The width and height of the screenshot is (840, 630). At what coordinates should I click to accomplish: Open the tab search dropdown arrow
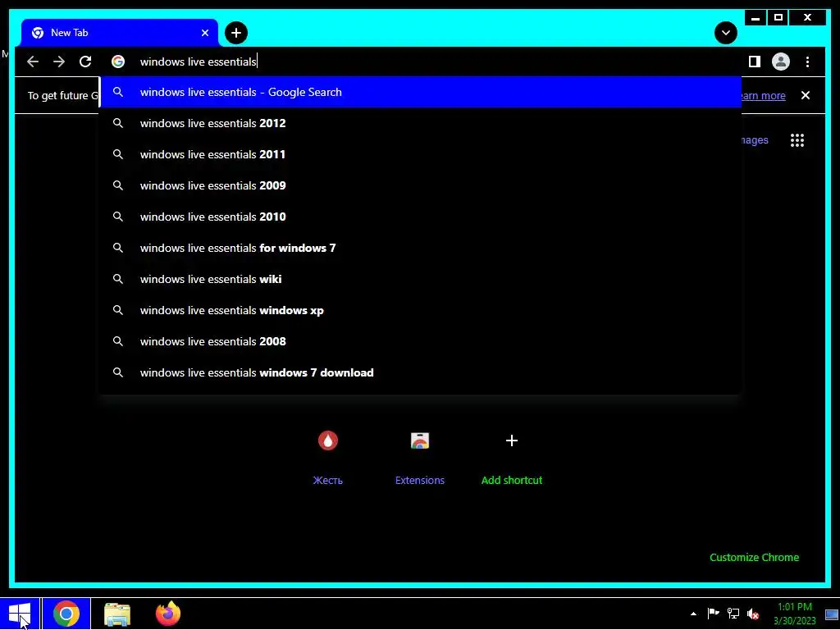(x=725, y=33)
